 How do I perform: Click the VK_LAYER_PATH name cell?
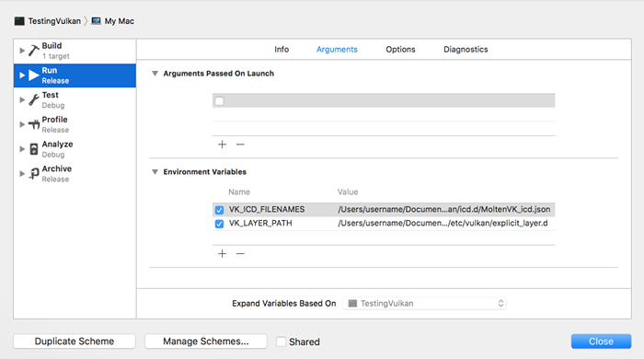click(x=260, y=223)
